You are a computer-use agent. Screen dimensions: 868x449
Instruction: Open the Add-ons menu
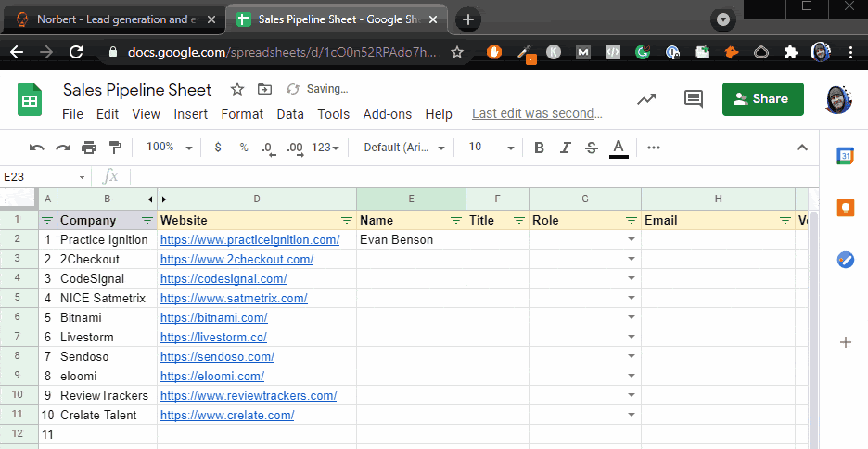click(x=388, y=114)
